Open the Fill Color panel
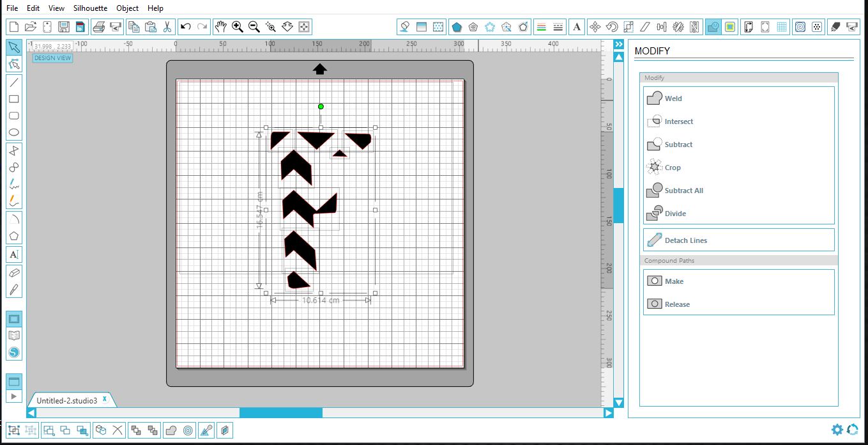The width and height of the screenshot is (868, 445). coord(404,27)
